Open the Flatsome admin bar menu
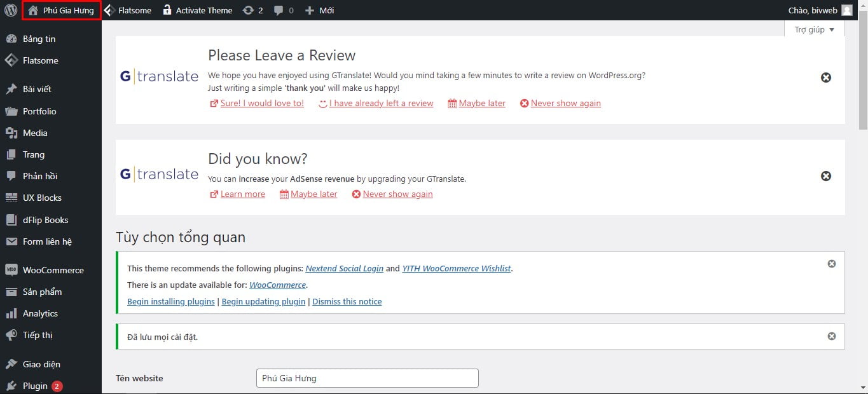The width and height of the screenshot is (868, 394). coord(128,10)
